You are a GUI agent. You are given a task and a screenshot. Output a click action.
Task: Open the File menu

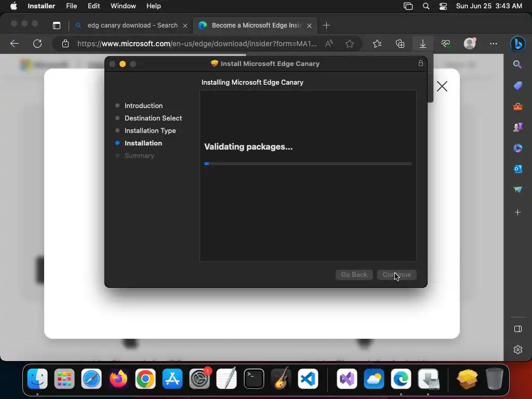71,6
